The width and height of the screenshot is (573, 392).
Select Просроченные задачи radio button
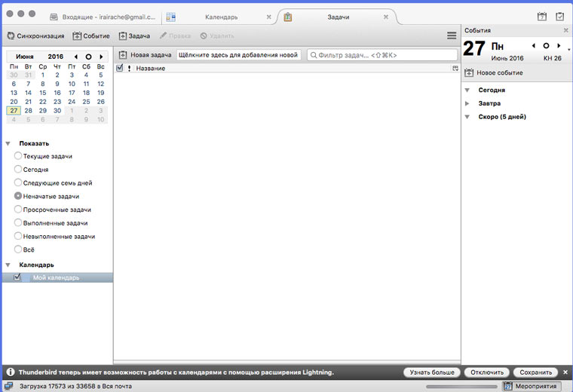coord(18,210)
